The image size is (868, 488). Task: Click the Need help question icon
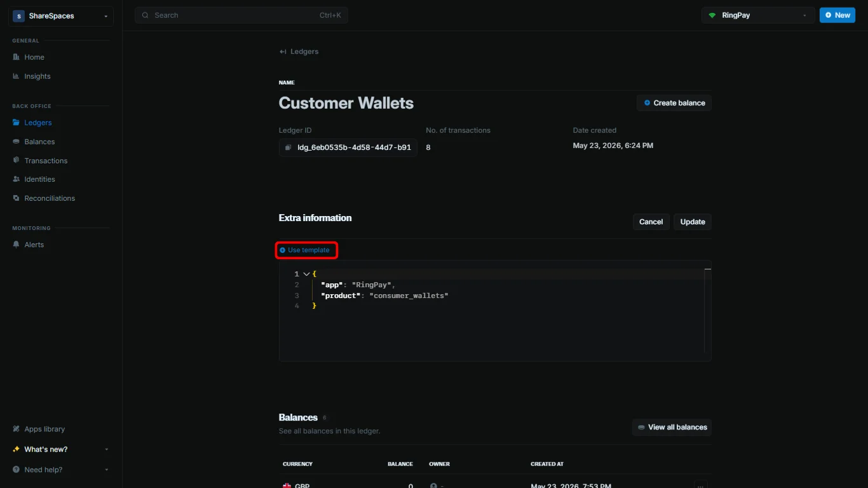(x=17, y=470)
